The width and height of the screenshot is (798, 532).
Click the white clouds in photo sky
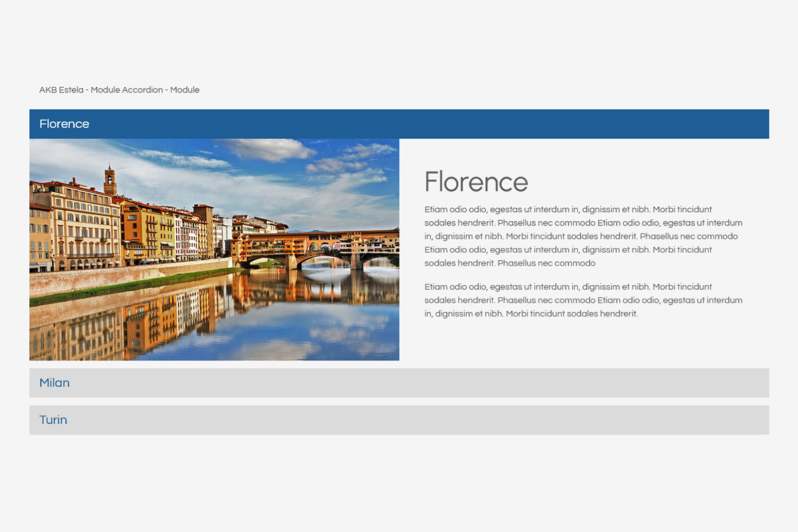266,150
